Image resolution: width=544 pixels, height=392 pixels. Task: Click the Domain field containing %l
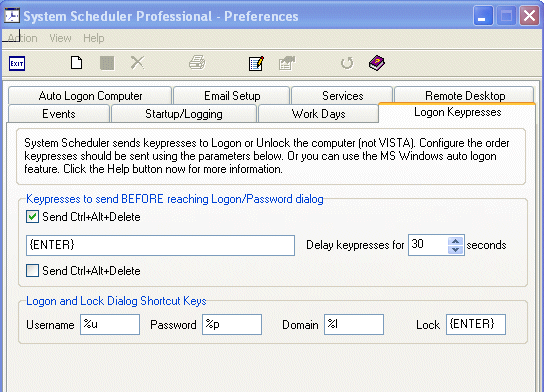click(354, 324)
